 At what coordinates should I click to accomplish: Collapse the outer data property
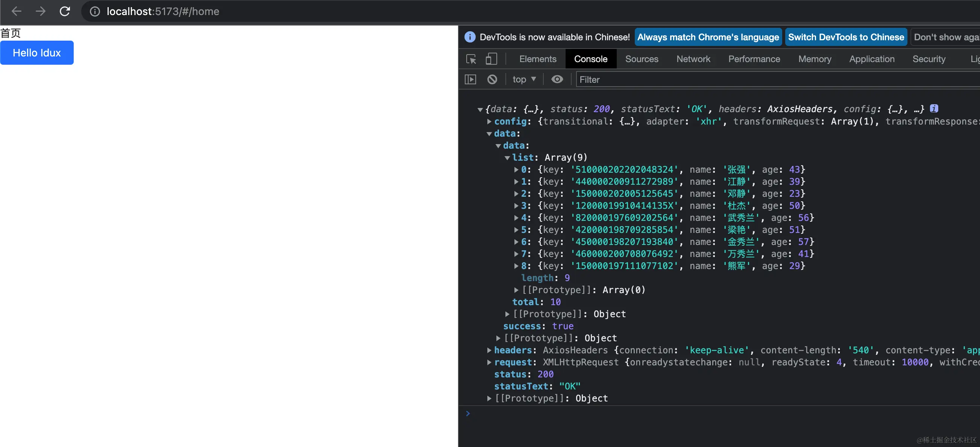click(x=489, y=134)
